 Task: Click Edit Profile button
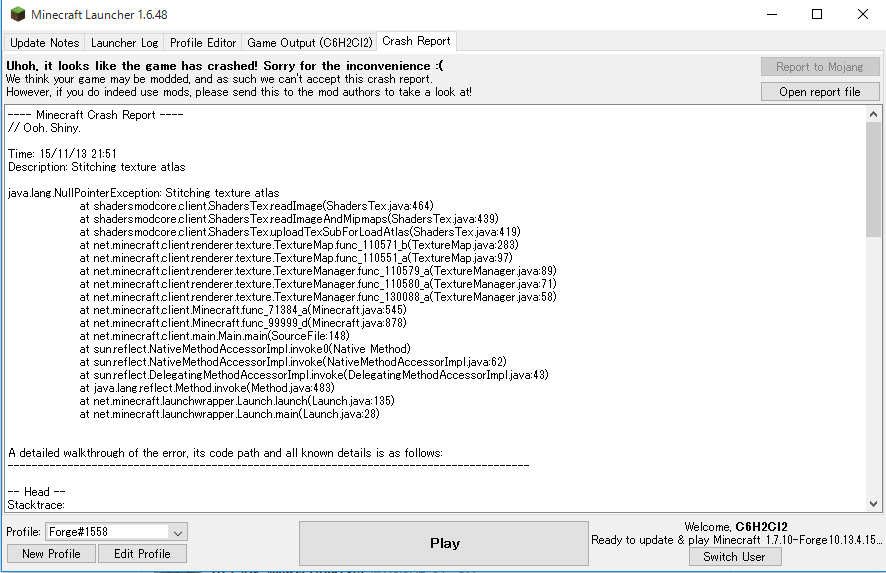[x=142, y=554]
